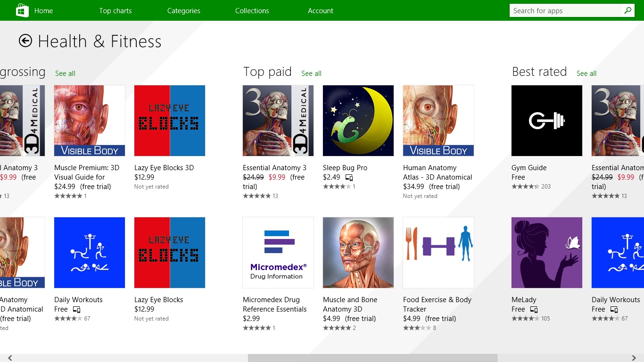Open Food Exercise & Body Tracker icon

click(x=438, y=253)
